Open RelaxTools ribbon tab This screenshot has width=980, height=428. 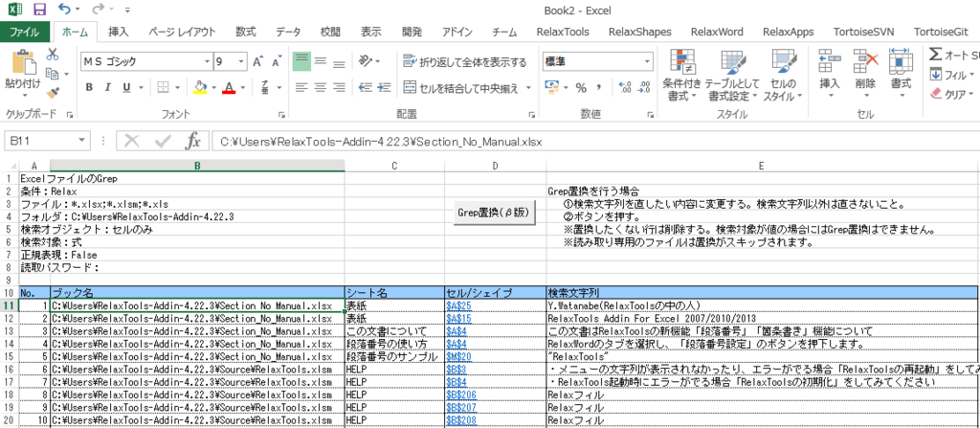tap(563, 32)
